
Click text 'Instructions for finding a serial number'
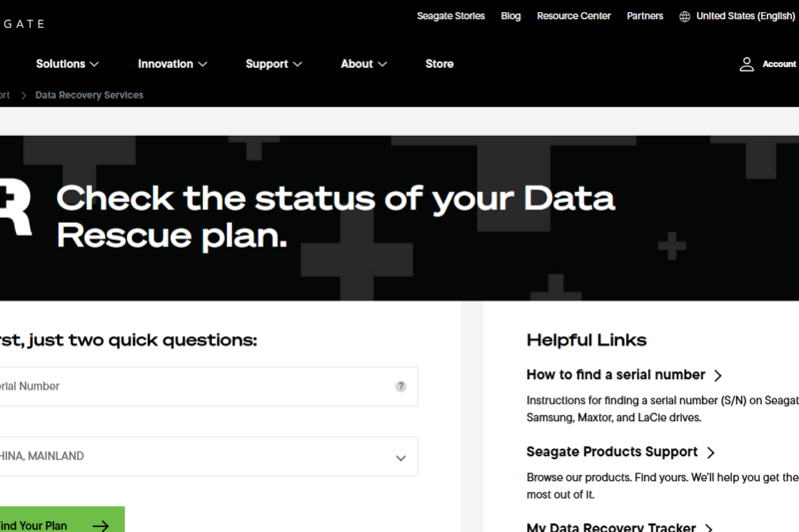621,400
